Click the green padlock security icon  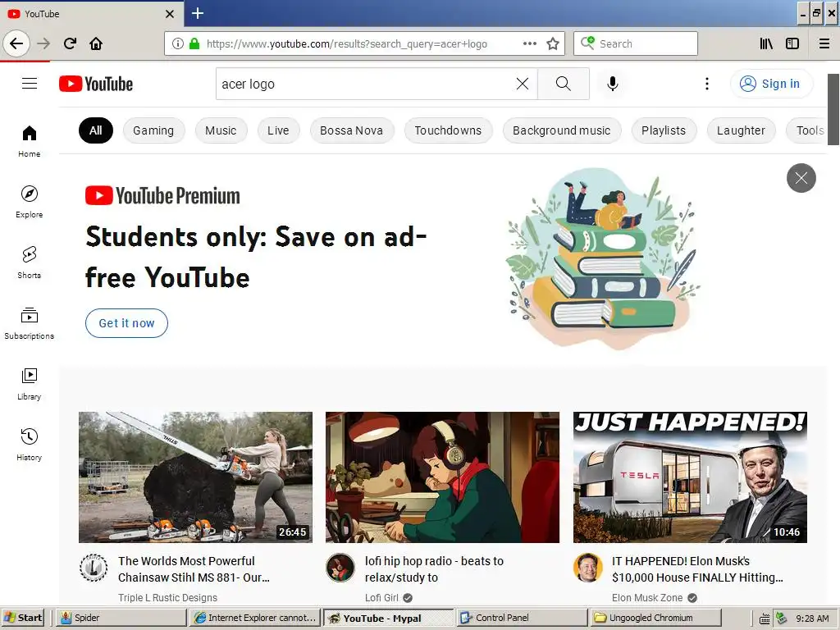click(x=194, y=43)
